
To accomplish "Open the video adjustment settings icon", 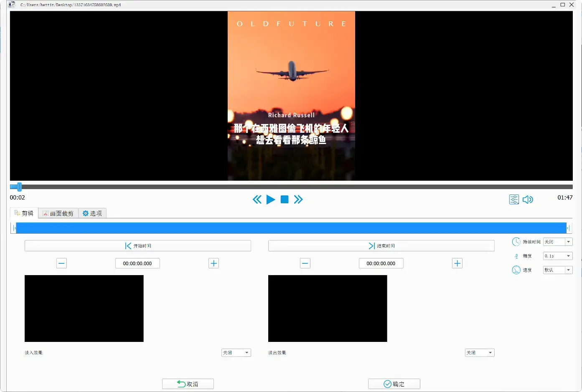I will 514,200.
